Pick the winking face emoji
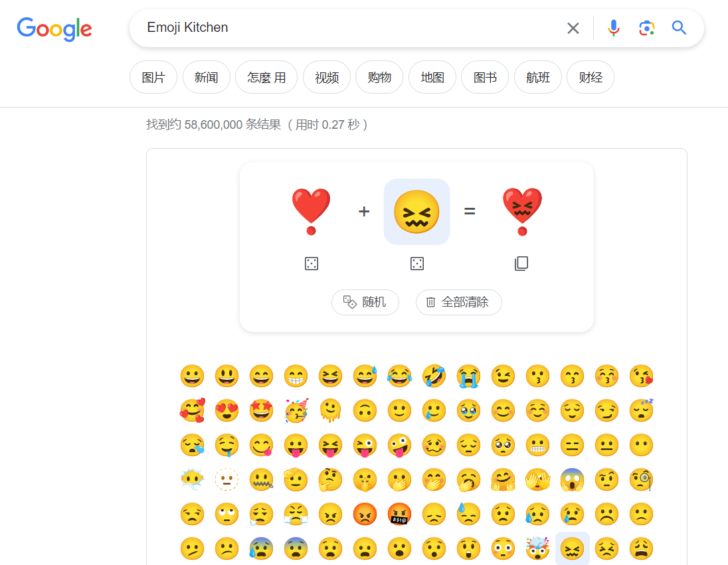This screenshot has height=565, width=728. (x=503, y=376)
